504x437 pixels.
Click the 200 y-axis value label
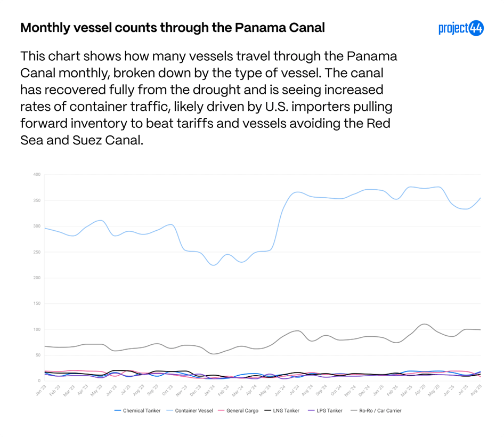(37, 278)
